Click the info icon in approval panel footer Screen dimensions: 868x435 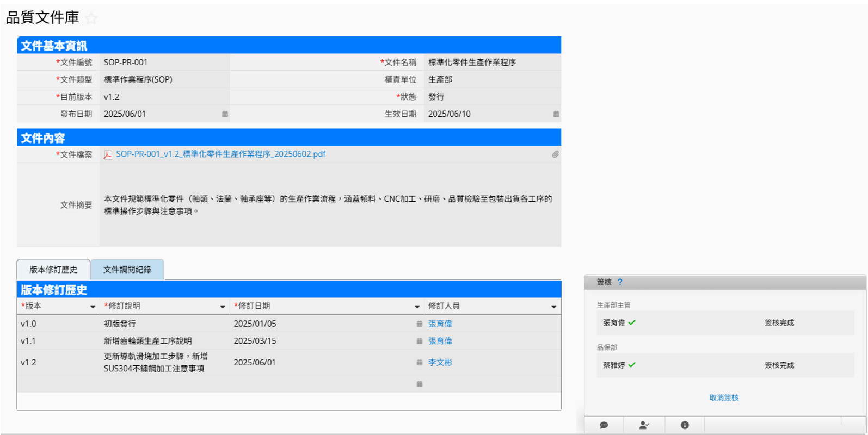[685, 425]
